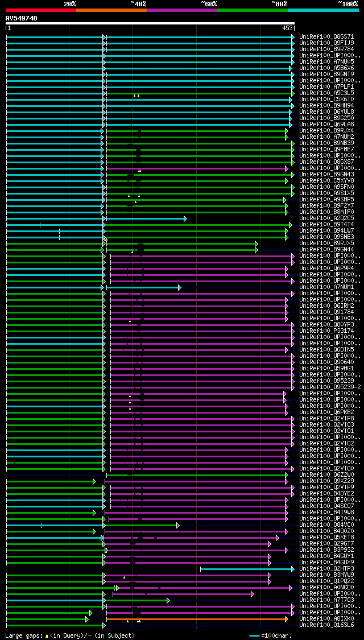
Task: Choose the UniRef100_B3P932 hit
Action: [326, 550]
